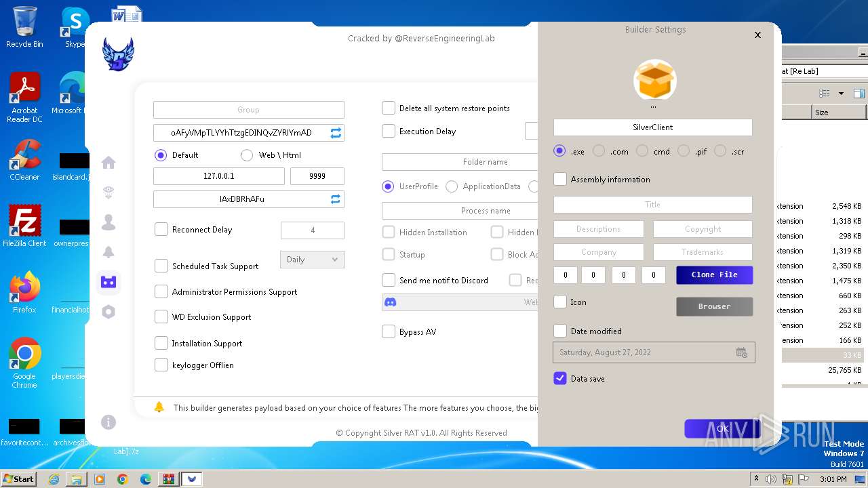
Task: Regenerate the IAxDBRhAFu value with refresh icon
Action: click(x=336, y=199)
